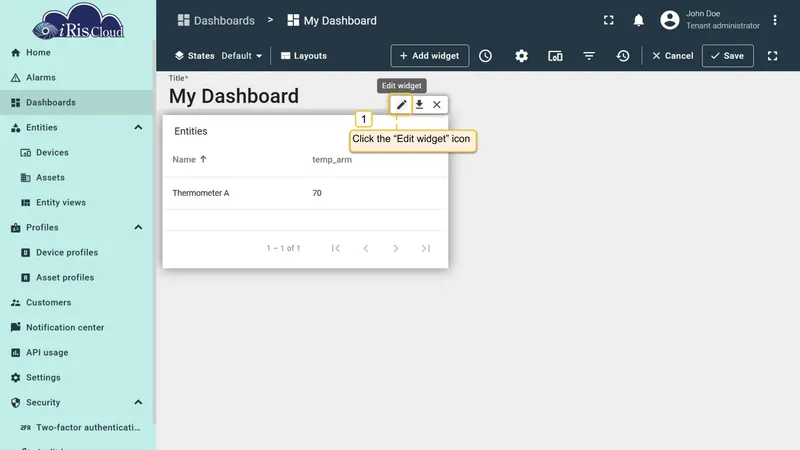Open Settings in sidebar

point(77,378)
